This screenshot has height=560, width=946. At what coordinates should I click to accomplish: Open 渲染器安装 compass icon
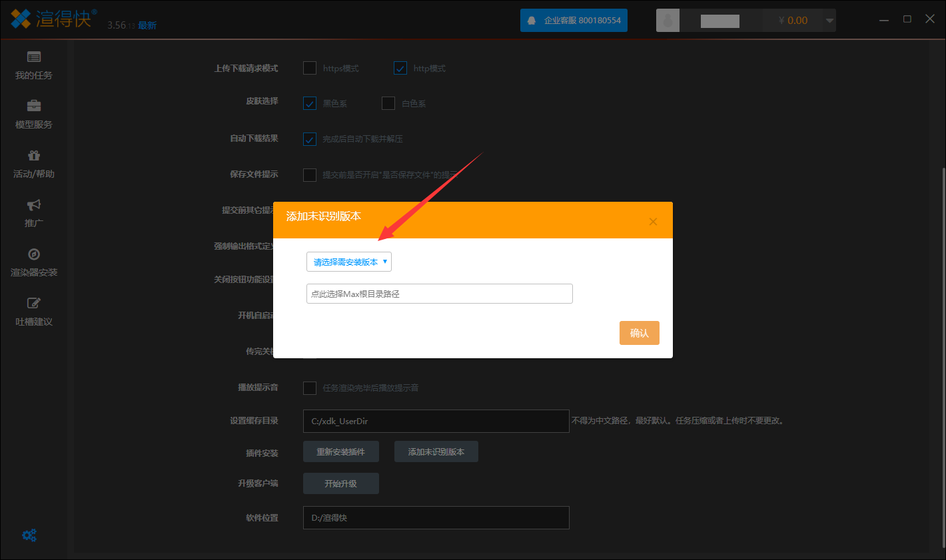[34, 254]
